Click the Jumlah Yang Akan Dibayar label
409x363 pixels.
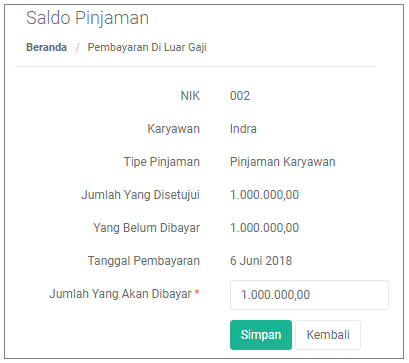click(x=120, y=294)
